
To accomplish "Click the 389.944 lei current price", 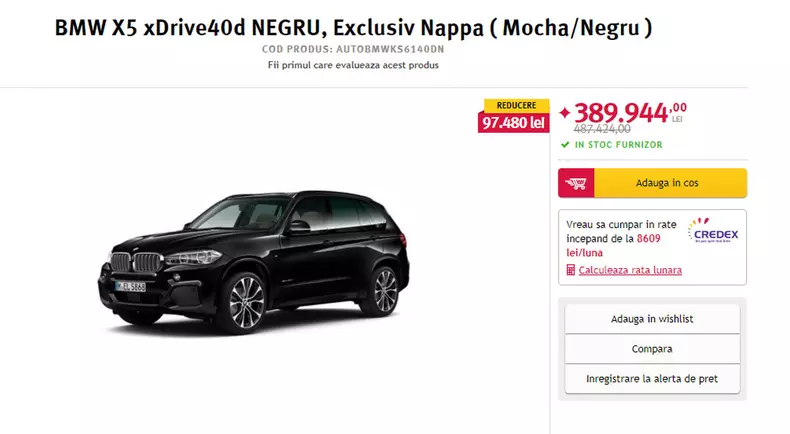I will click(630, 112).
